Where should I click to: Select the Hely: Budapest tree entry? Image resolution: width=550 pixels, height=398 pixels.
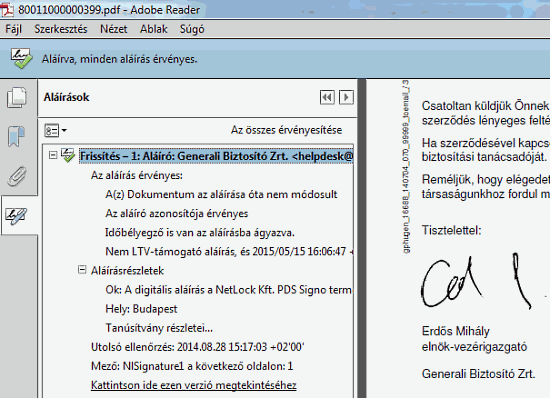141,309
